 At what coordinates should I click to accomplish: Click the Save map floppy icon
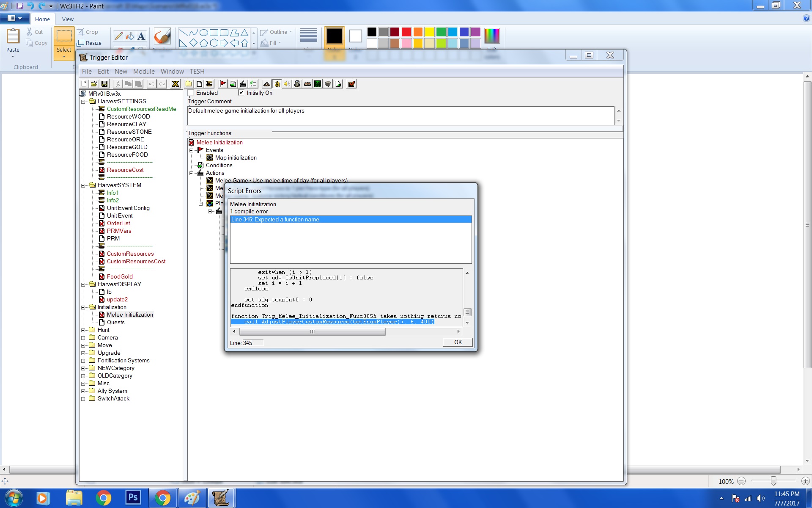pyautogui.click(x=104, y=84)
